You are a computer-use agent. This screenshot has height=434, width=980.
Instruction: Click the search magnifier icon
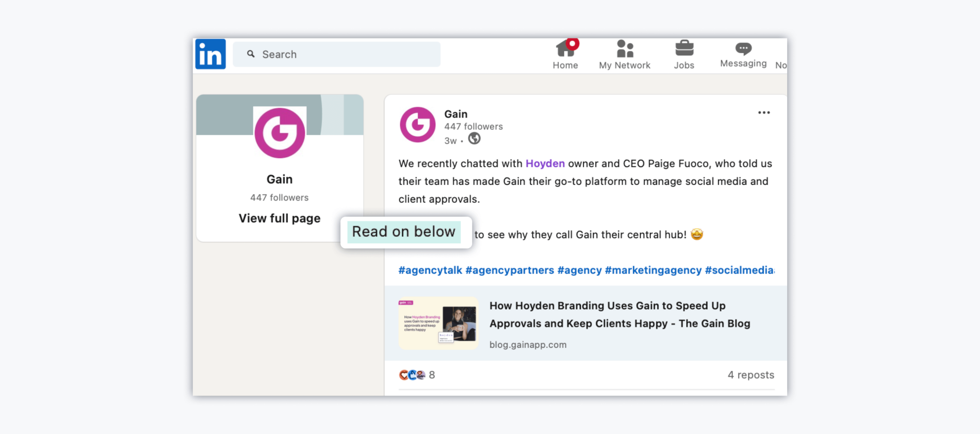251,54
